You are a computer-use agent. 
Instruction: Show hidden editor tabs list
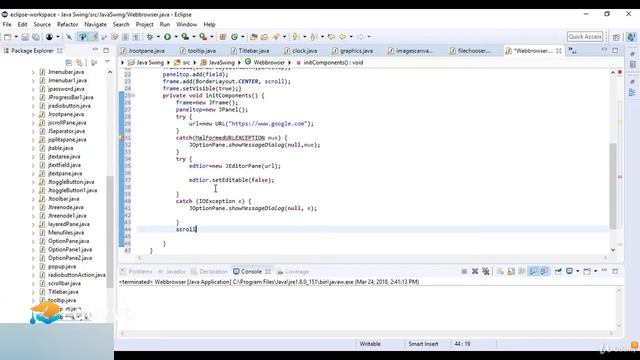[573, 51]
